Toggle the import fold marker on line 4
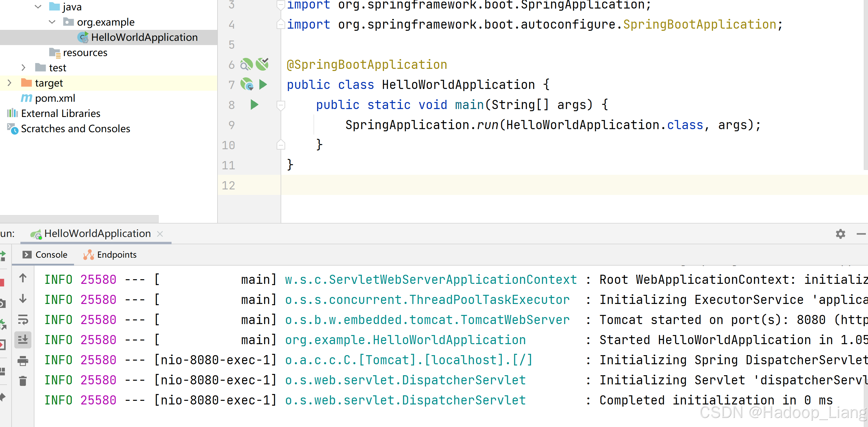This screenshot has height=427, width=868. point(281,24)
